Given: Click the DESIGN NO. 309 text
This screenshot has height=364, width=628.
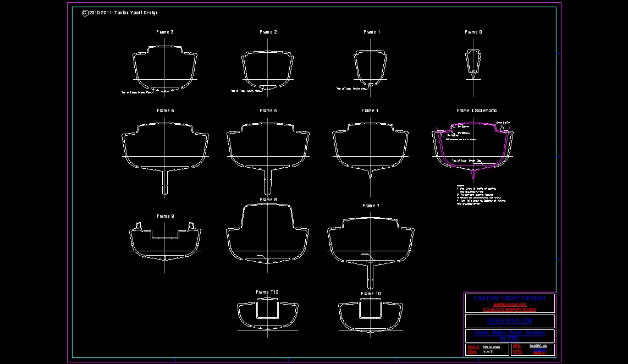Looking at the screenshot, I should 509,321.
